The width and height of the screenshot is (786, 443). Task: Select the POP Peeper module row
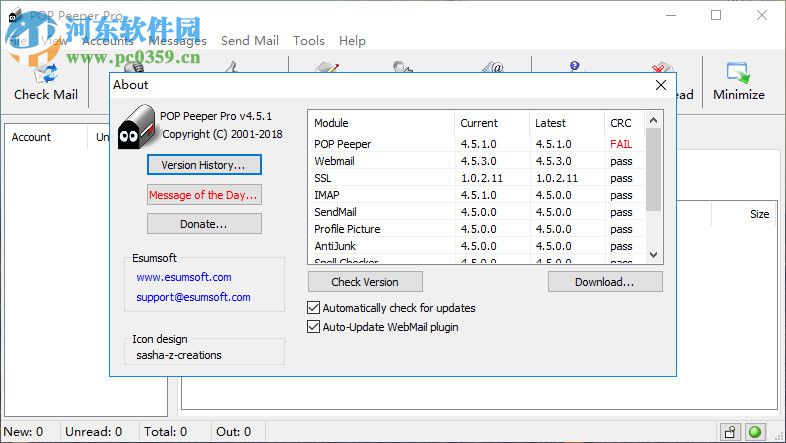[477, 144]
